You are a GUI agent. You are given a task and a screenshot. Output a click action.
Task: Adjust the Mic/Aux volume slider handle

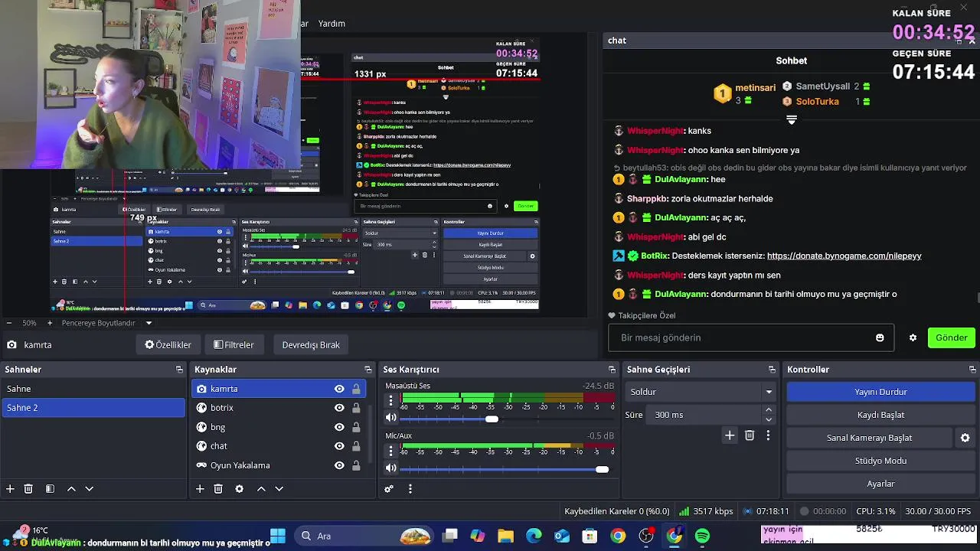pos(603,469)
